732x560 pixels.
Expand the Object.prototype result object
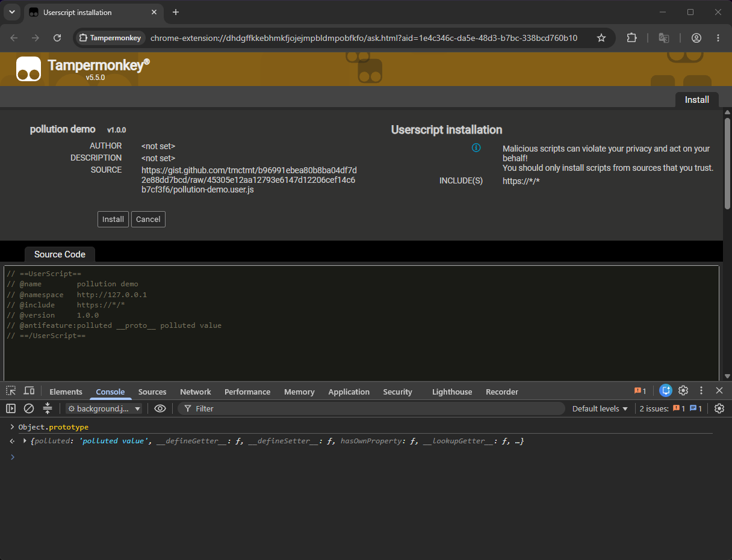tap(25, 441)
